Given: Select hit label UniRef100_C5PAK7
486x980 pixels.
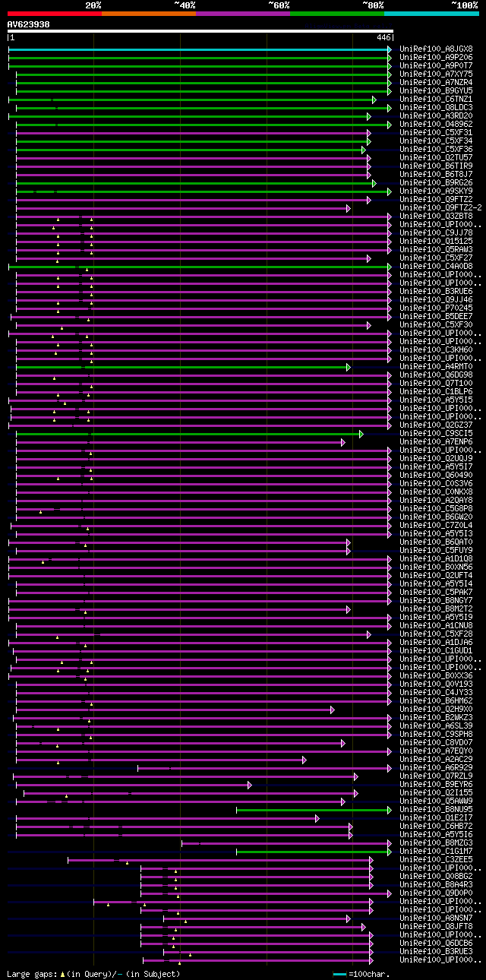Looking at the screenshot, I should pyautogui.click(x=436, y=592).
